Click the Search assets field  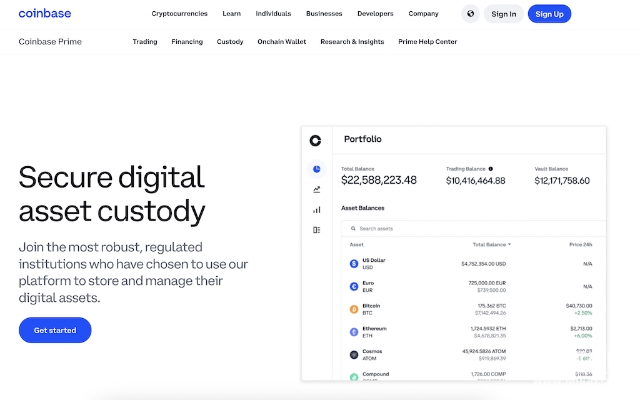(473, 229)
